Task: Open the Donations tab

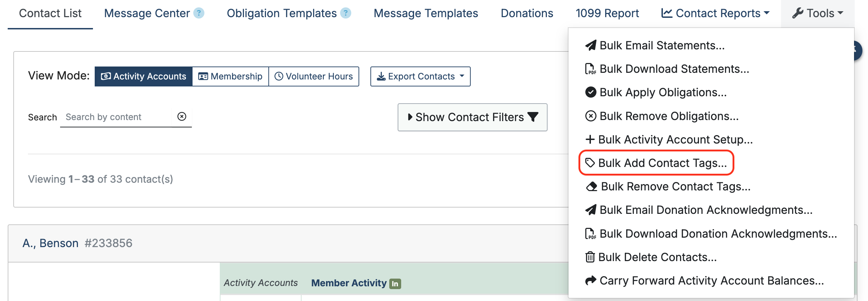Action: pyautogui.click(x=527, y=13)
